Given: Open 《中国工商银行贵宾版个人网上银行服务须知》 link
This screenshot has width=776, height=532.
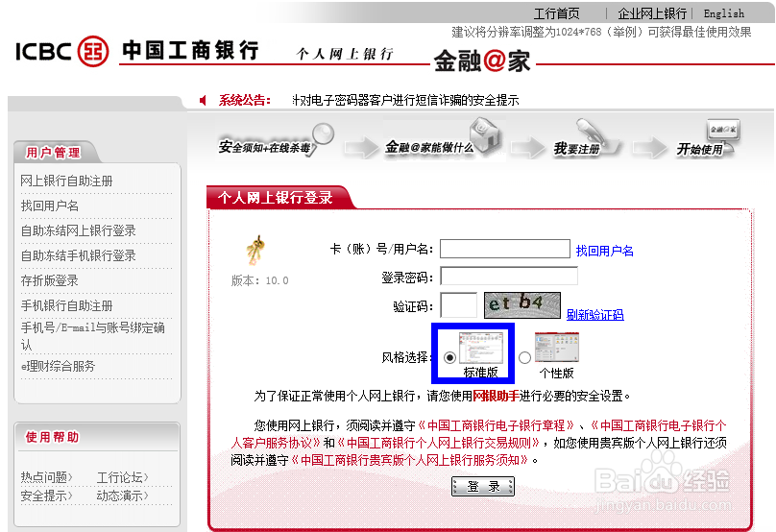Looking at the screenshot, I should coord(410,460).
